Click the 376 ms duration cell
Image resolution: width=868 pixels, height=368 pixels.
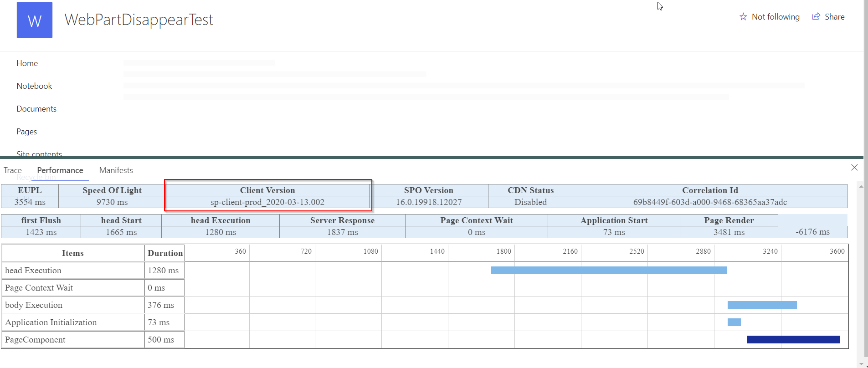click(x=164, y=305)
